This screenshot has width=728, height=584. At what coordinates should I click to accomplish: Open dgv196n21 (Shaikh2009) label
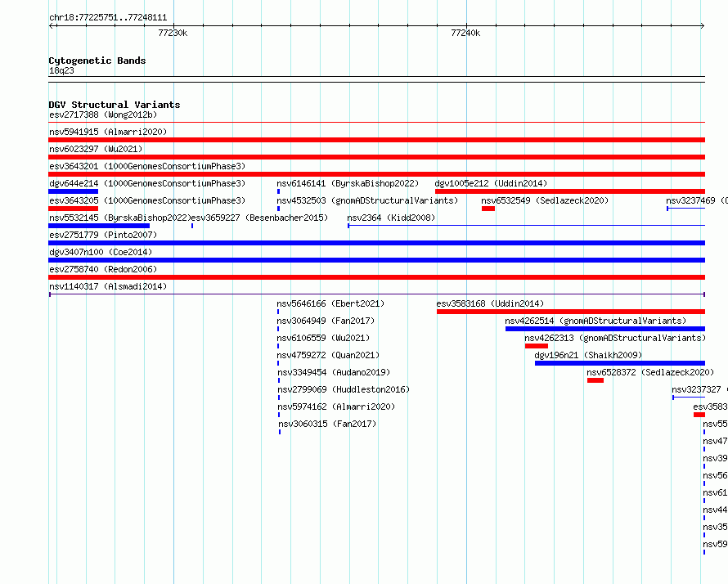point(588,355)
